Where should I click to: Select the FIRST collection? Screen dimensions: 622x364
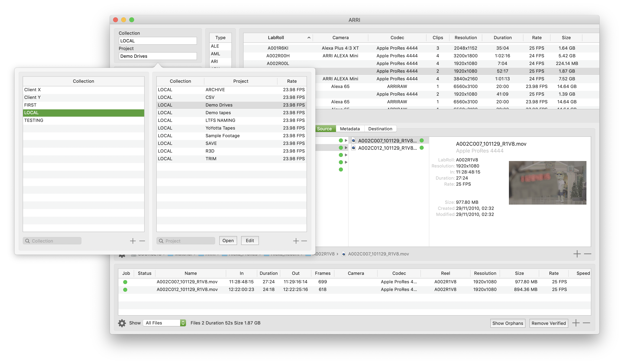point(83,105)
